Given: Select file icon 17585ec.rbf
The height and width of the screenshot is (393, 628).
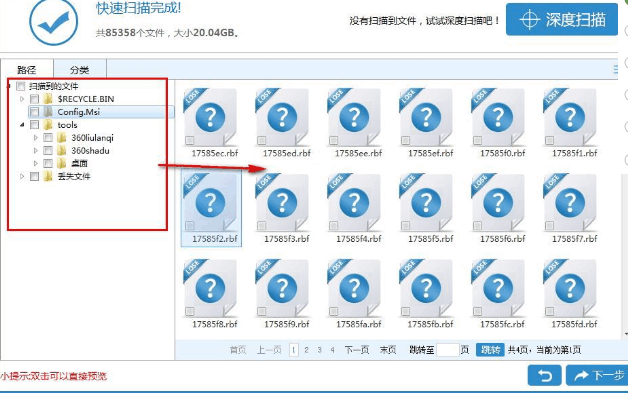Looking at the screenshot, I should (x=211, y=117).
